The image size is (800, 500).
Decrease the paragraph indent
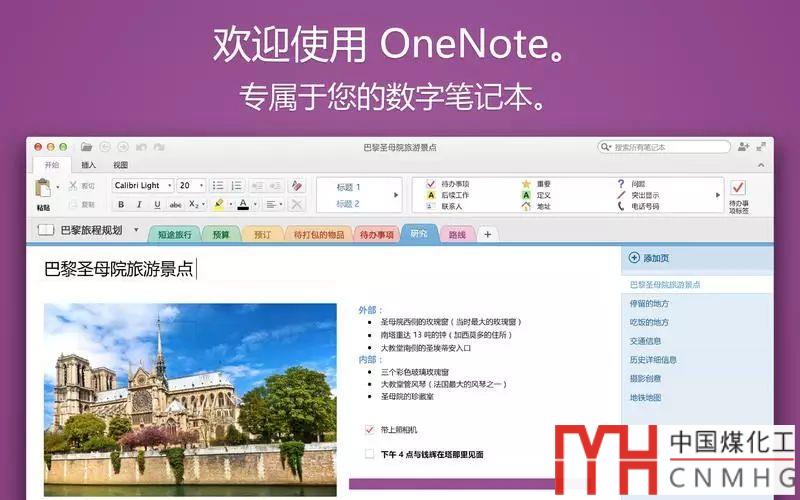[257, 185]
